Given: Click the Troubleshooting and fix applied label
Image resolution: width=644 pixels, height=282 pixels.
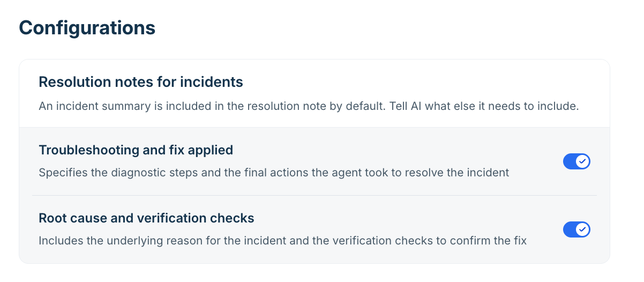Looking at the screenshot, I should 136,150.
